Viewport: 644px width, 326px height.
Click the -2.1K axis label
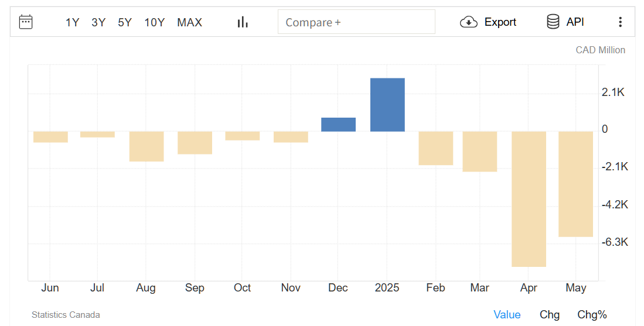click(615, 166)
